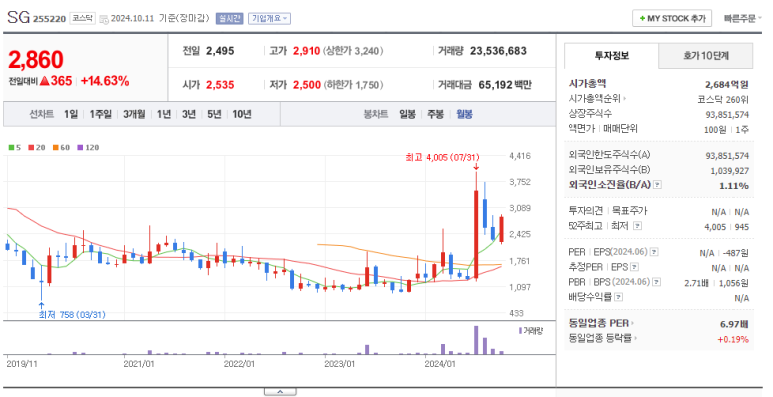Viewport: 773px width, 397px height.
Task: Click the +14.63% change rate
Action: pyautogui.click(x=105, y=81)
